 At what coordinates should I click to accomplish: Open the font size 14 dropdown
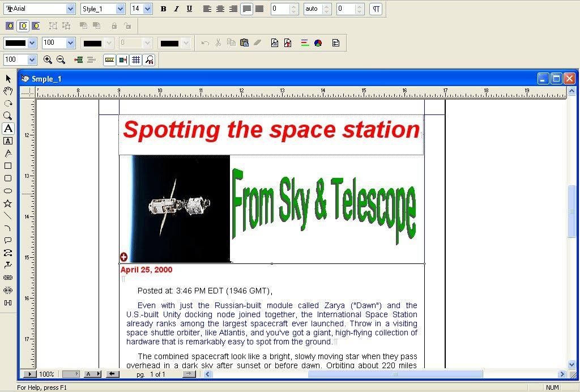[147, 9]
